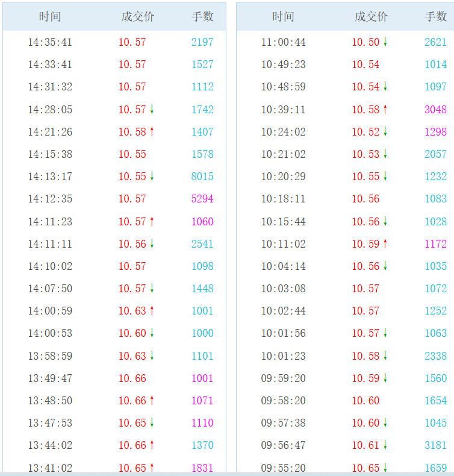This screenshot has width=454, height=476.
Task: Click the red up arrow at 14:21:26
Action: [152, 132]
